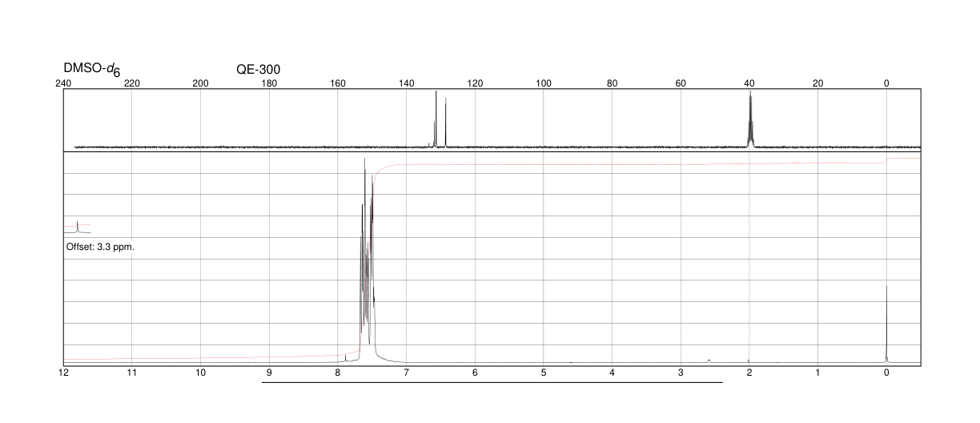Click the 100 tick label on carbon axis
This screenshot has height=423, width=980.
[544, 83]
